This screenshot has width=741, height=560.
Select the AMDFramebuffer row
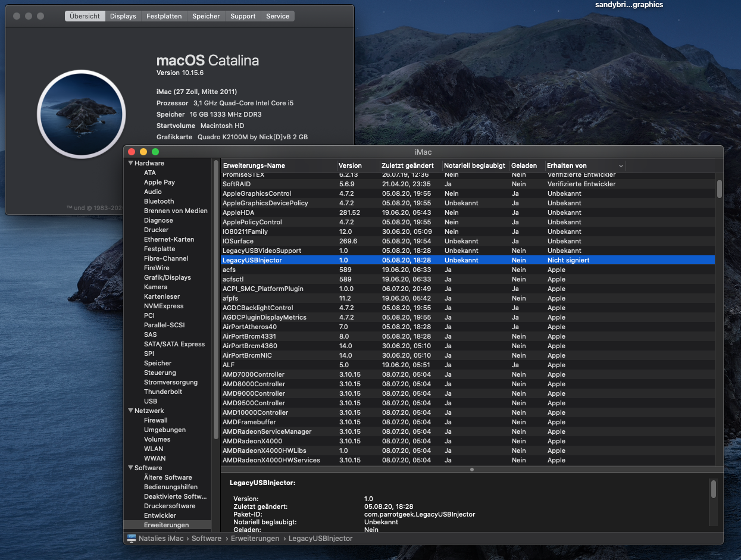[x=468, y=422]
